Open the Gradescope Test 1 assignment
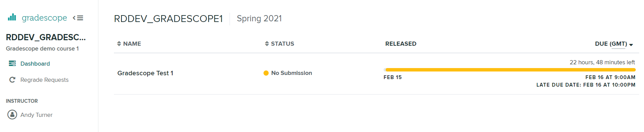This screenshot has width=644, height=132. (x=145, y=73)
